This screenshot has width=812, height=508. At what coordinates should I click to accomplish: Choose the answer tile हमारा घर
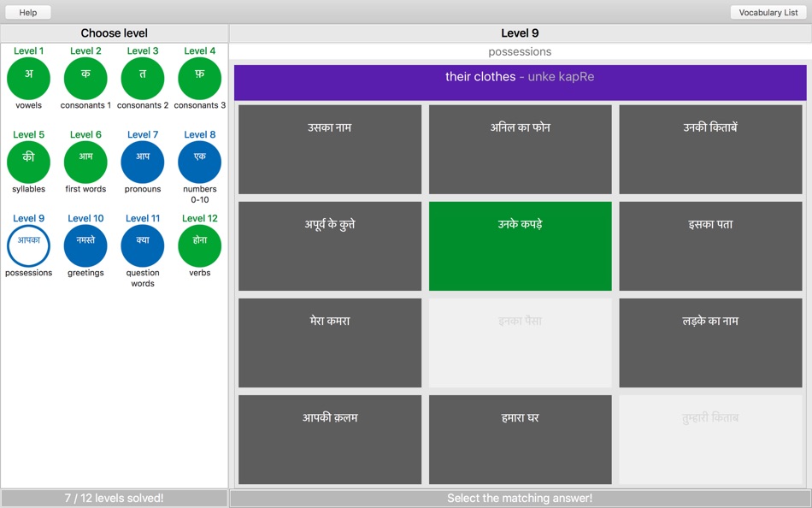520,440
